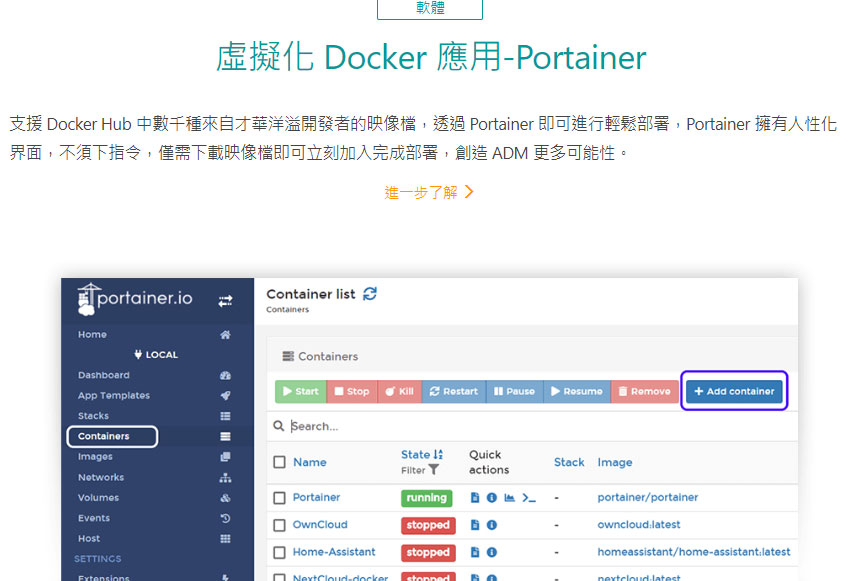Screen dimensions: 860x581
Task: Click the Containers breadcrumb under Container list
Action: tap(287, 309)
